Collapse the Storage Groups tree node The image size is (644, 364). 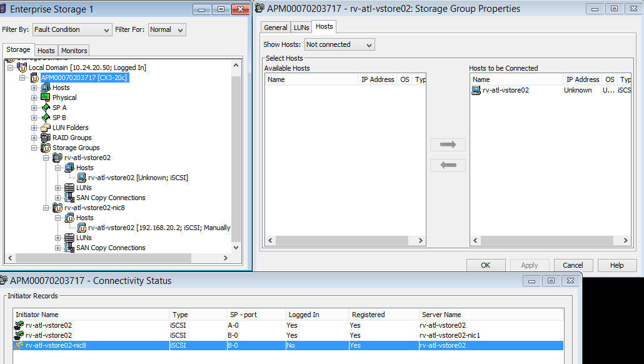[x=34, y=148]
